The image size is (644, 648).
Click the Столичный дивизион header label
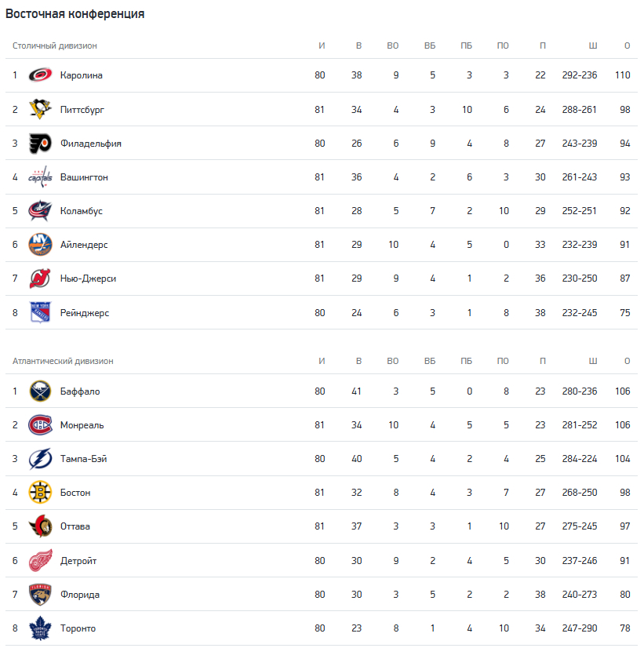point(55,46)
